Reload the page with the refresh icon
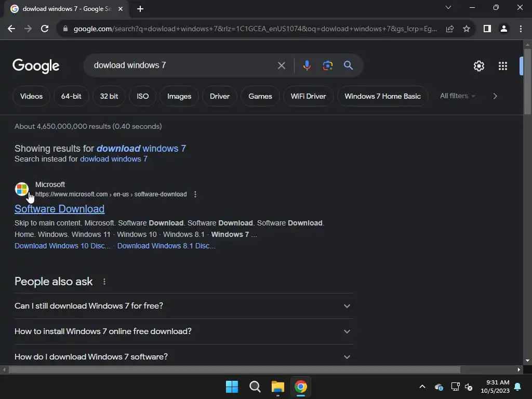This screenshot has width=532, height=399. [x=45, y=29]
